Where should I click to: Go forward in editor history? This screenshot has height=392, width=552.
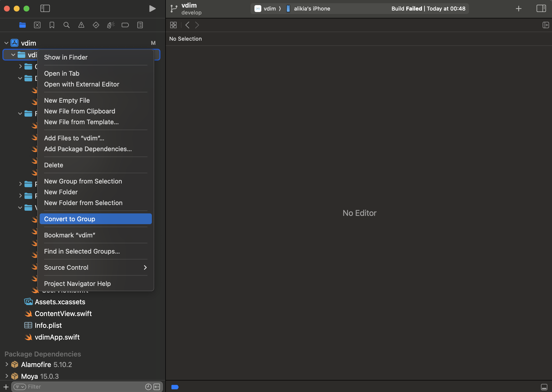[x=197, y=25]
